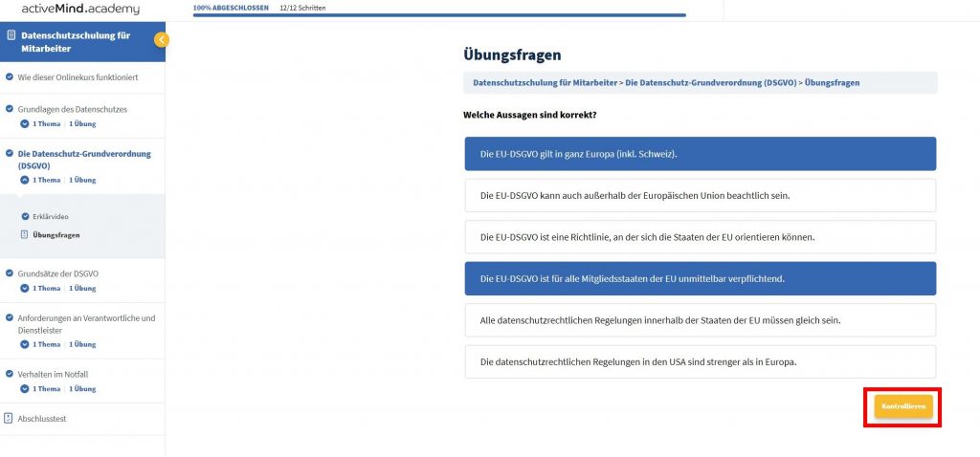Select answer 'Alle datenschutzrechtlichen Regelungen müssen gleich sein'
The width and height of the screenshot is (980, 457).
coord(700,320)
